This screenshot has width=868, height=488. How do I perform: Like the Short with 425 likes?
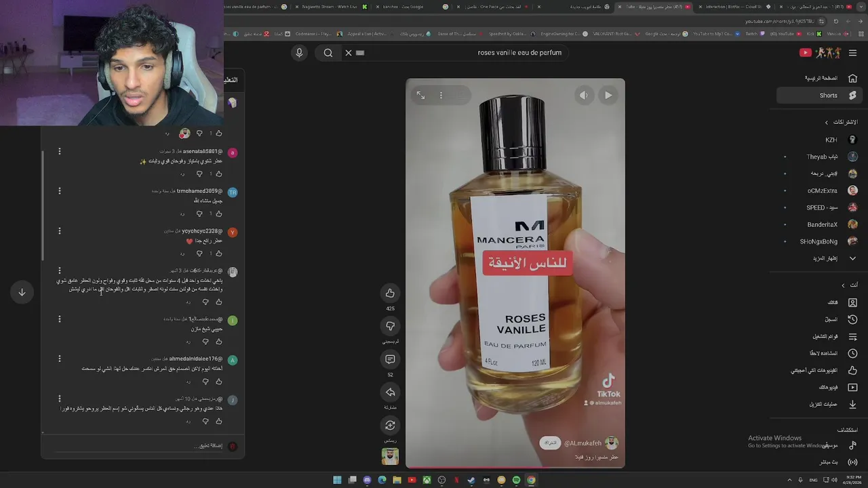coord(390,293)
